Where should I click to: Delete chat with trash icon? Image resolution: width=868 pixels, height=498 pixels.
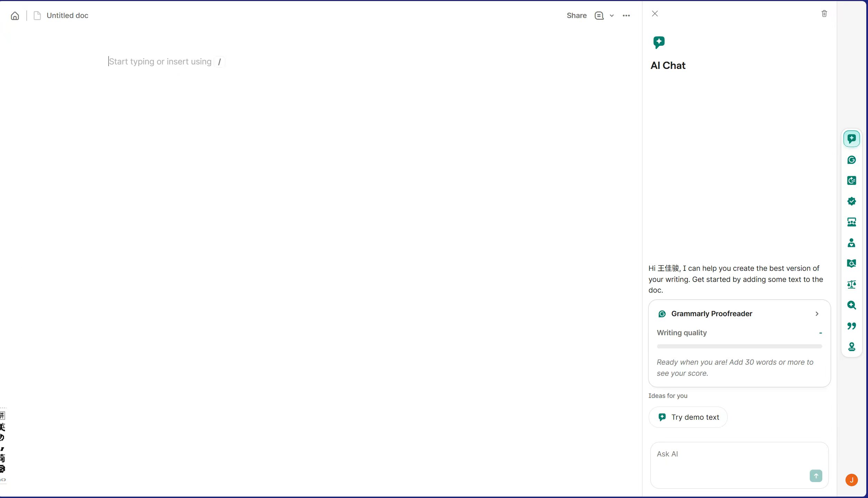pos(824,14)
